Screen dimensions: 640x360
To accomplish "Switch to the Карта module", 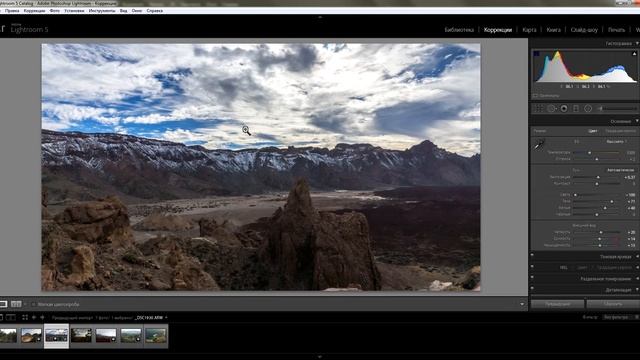I will (529, 30).
